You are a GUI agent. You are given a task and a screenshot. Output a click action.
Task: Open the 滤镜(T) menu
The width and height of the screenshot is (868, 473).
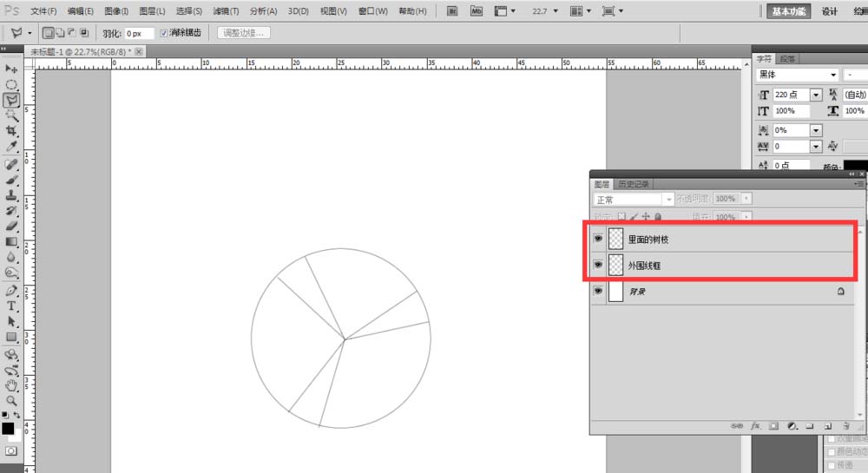[x=226, y=11]
